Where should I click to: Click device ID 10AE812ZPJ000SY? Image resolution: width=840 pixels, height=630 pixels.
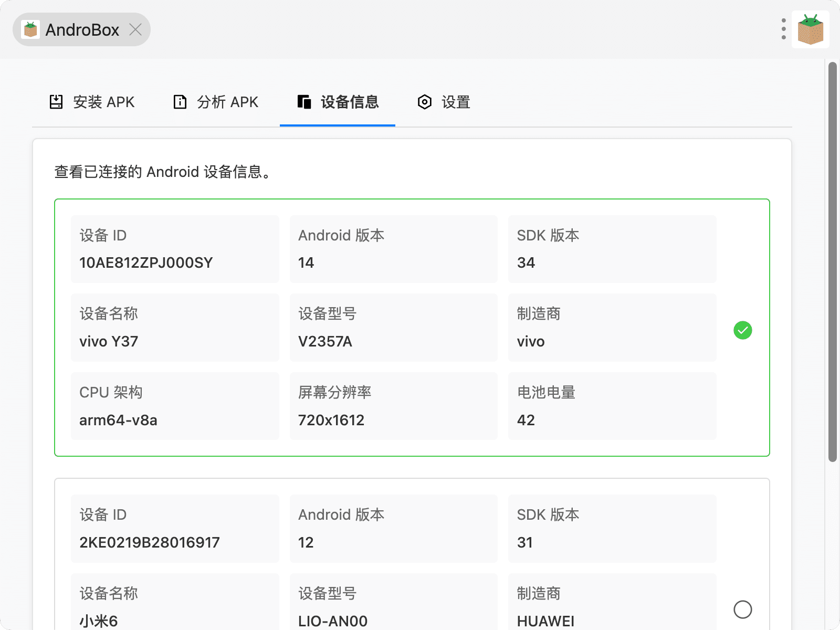(146, 262)
